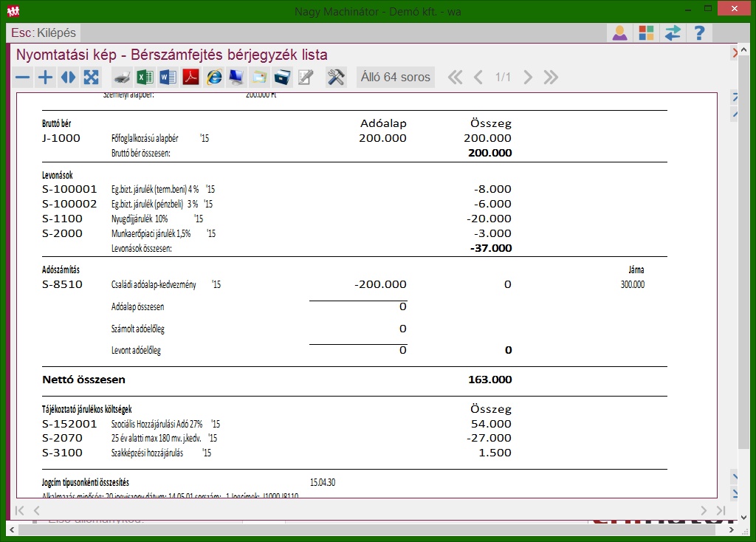Image resolution: width=756 pixels, height=542 pixels.
Task: Send the list via the envelope icon
Action: 259,78
